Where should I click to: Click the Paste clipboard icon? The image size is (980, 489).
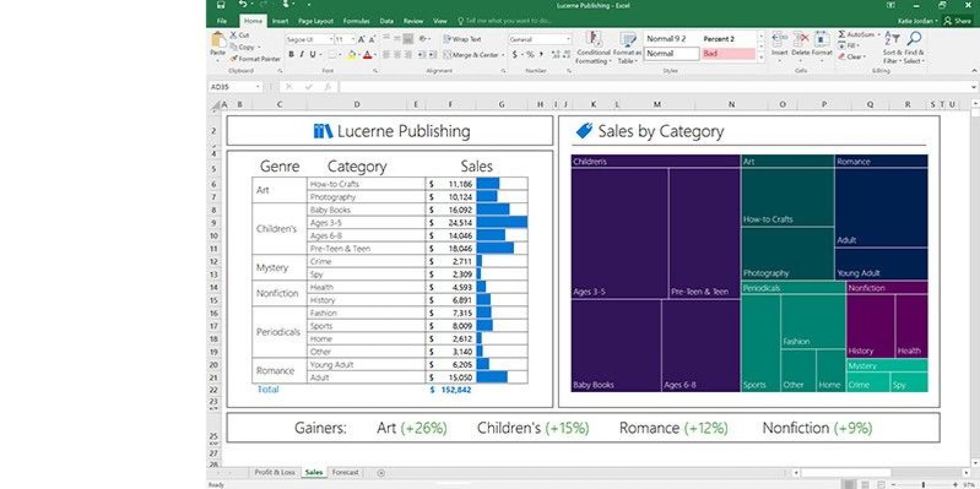click(218, 39)
